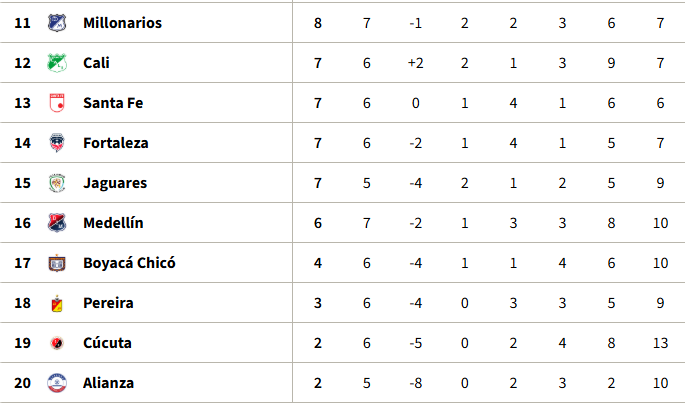Select the Fortaleza team name
The width and height of the screenshot is (686, 403).
click(116, 143)
